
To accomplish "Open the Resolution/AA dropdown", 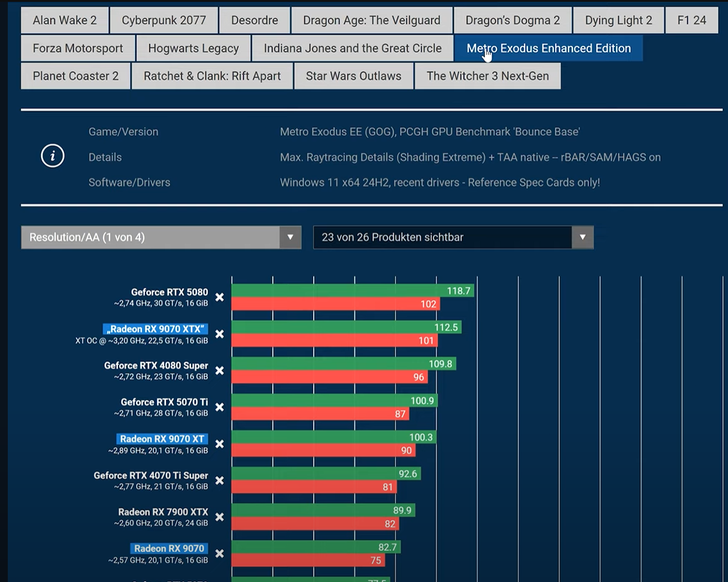I will [161, 237].
